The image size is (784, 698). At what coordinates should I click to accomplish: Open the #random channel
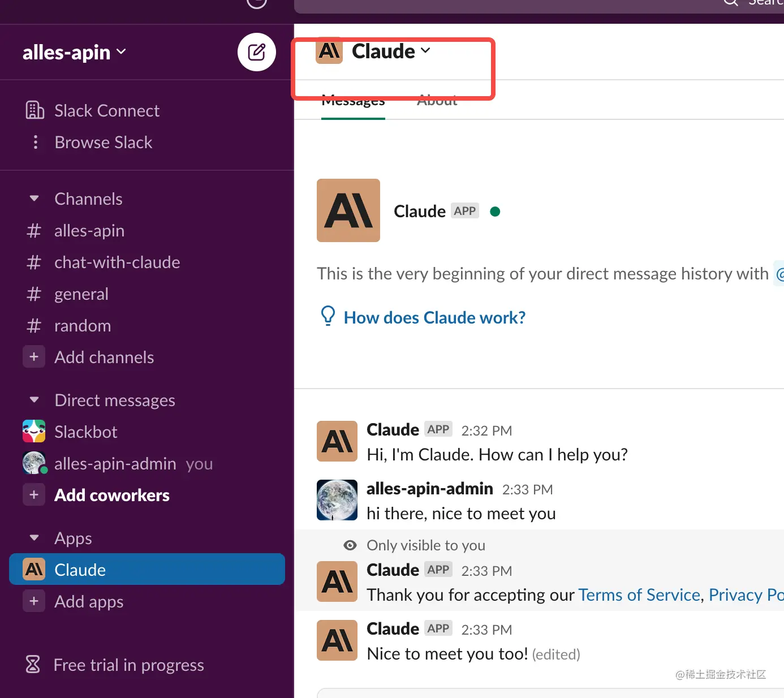coord(68,325)
